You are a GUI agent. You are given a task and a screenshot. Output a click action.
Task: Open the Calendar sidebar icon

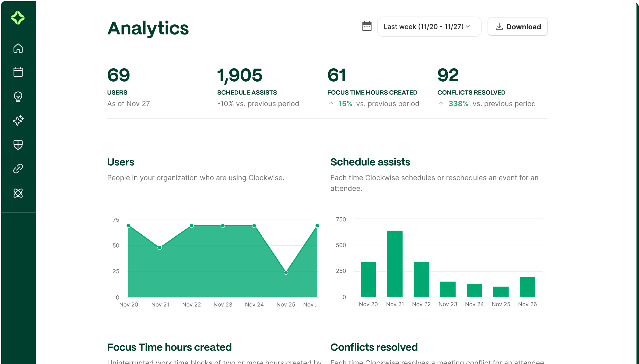click(18, 72)
